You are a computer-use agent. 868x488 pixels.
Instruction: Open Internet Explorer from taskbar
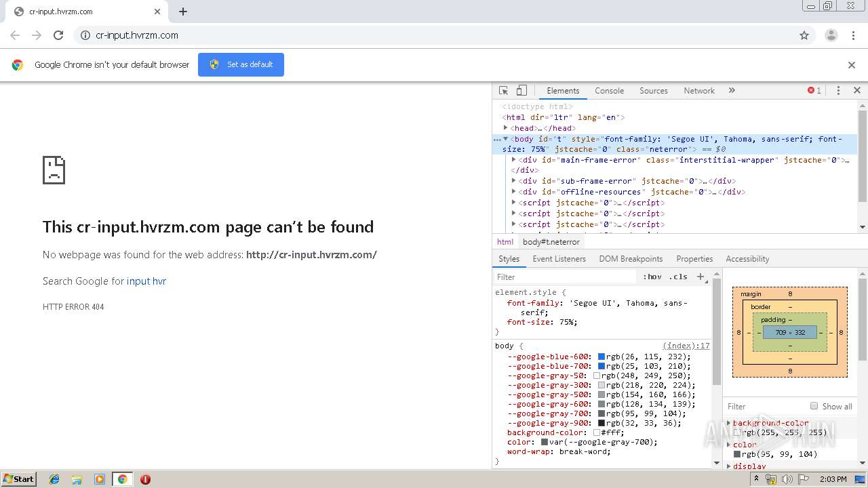54,479
